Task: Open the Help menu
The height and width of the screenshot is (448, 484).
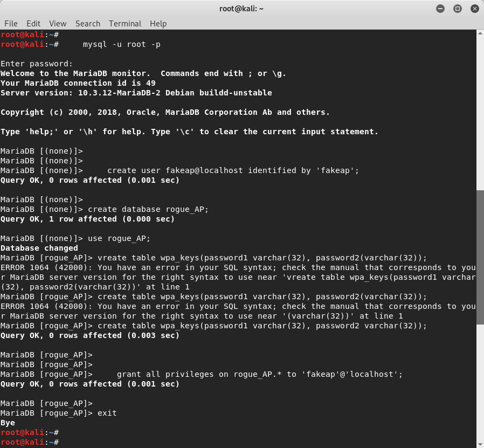Action: pyautogui.click(x=158, y=24)
